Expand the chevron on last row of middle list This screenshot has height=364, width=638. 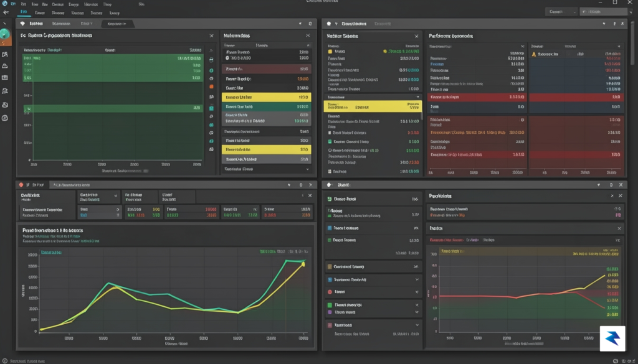(307, 169)
